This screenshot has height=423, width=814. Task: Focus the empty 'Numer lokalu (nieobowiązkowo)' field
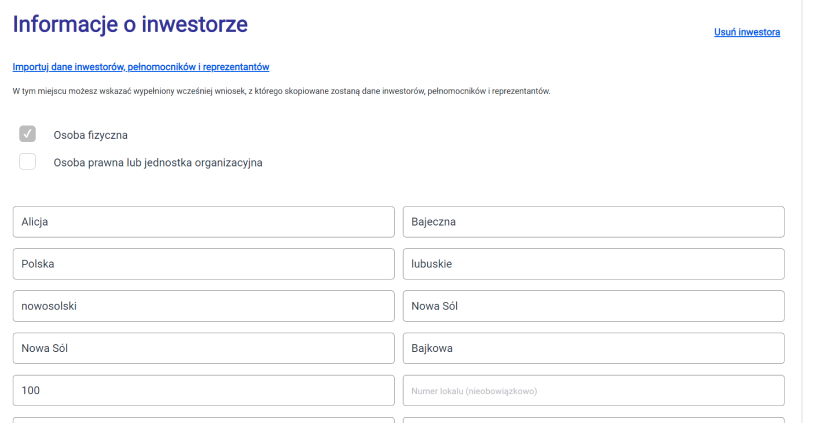coord(593,390)
